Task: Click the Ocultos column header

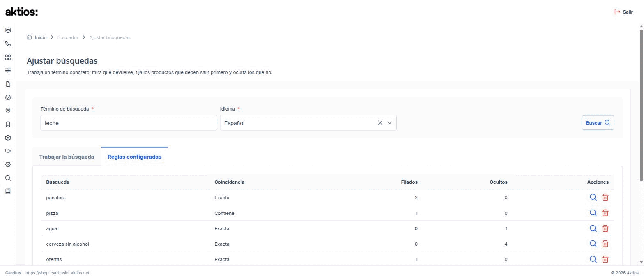Action: click(x=498, y=182)
